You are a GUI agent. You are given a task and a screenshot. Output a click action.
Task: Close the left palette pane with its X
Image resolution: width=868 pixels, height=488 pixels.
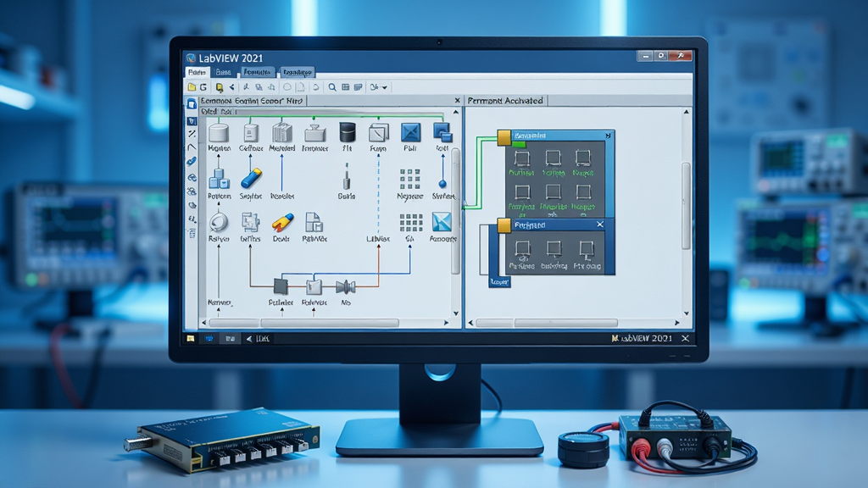(457, 101)
